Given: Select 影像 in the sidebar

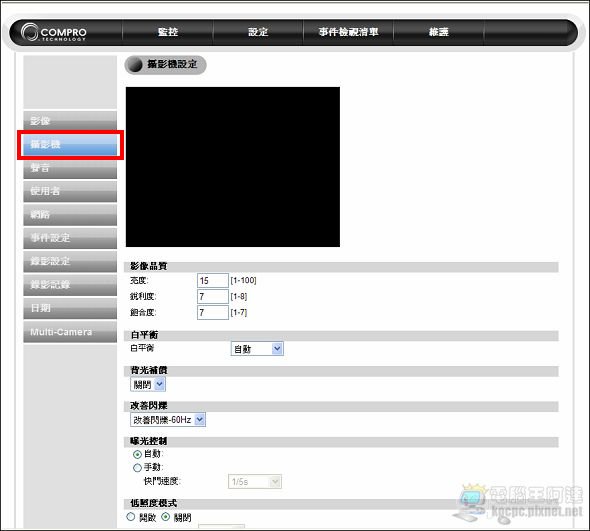Looking at the screenshot, I should click(70, 121).
